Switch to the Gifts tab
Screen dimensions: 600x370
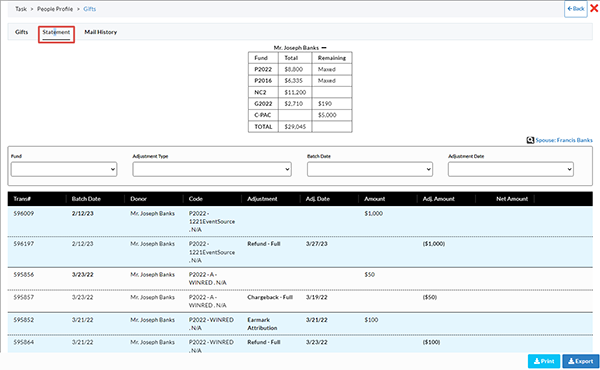pyautogui.click(x=21, y=32)
